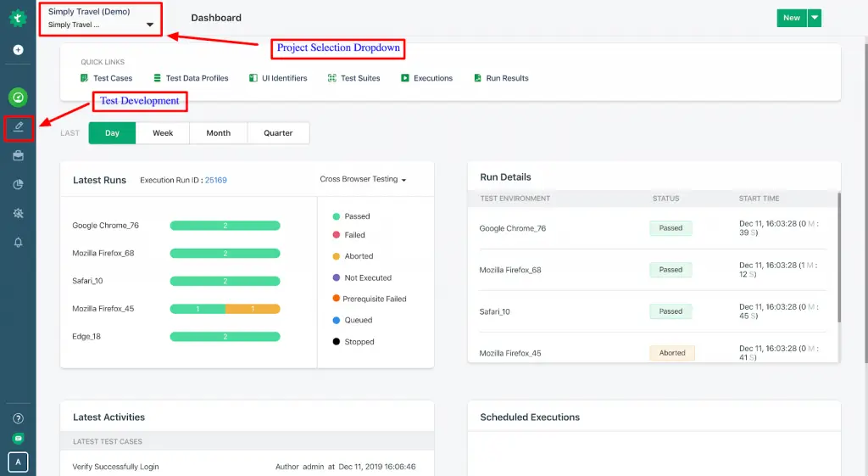Image resolution: width=868 pixels, height=476 pixels.
Task: Select the Month time range tab
Action: point(218,133)
